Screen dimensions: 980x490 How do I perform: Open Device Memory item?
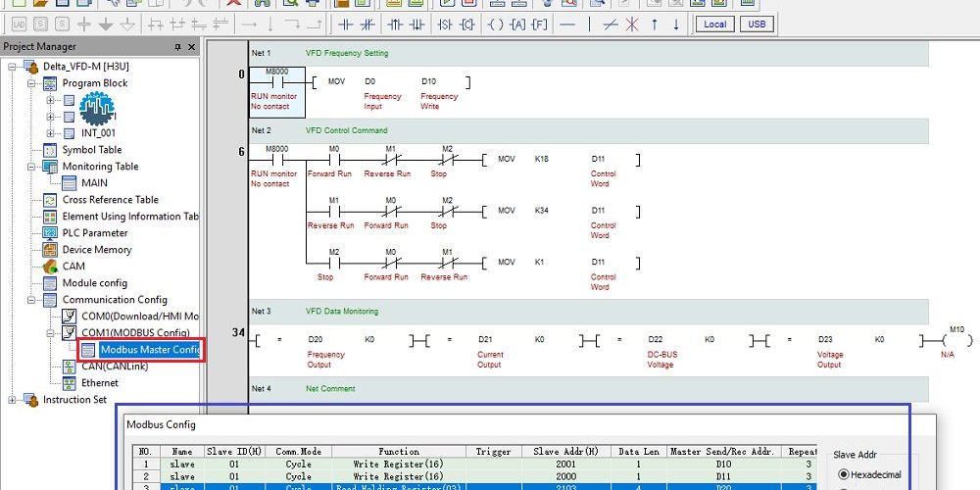[x=97, y=249]
